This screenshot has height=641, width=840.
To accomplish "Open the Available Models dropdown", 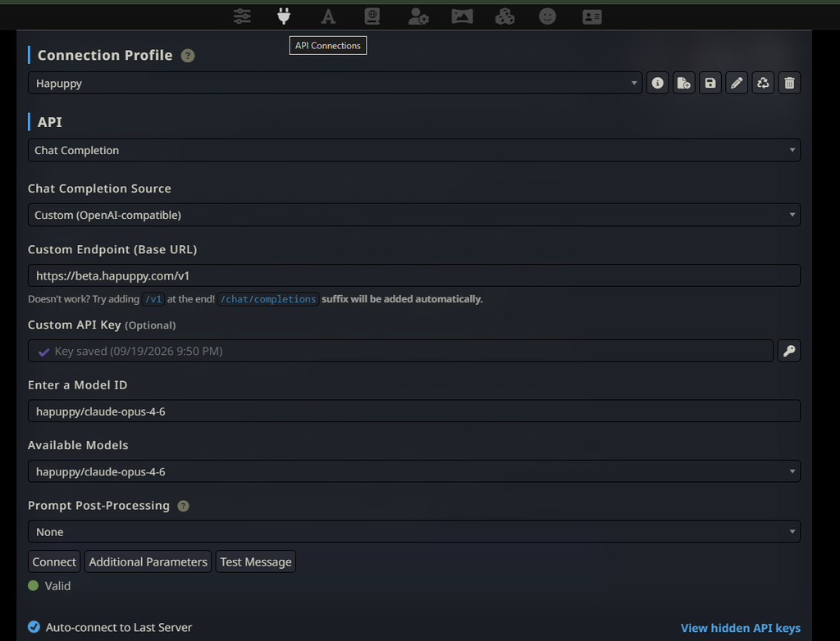I will (414, 472).
